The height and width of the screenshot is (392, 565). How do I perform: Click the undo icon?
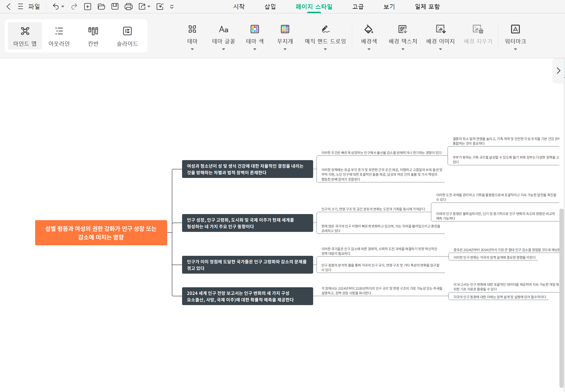(56, 6)
